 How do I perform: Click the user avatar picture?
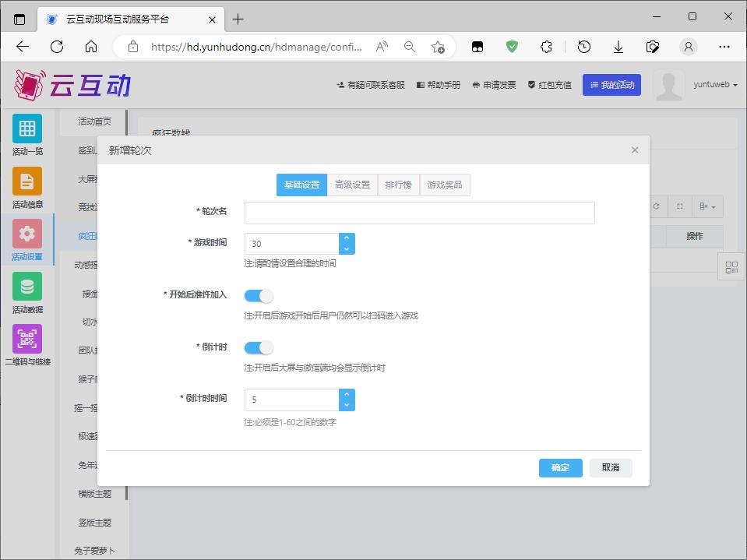click(668, 85)
